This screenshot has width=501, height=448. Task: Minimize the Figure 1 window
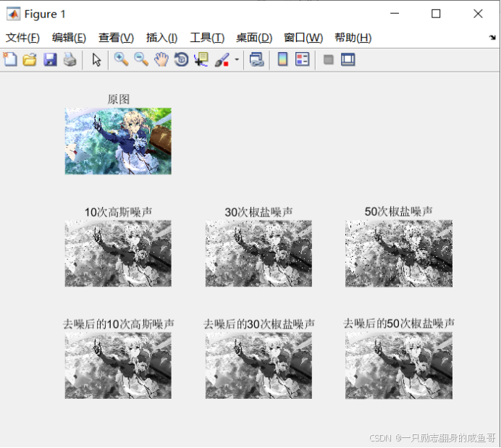point(395,14)
